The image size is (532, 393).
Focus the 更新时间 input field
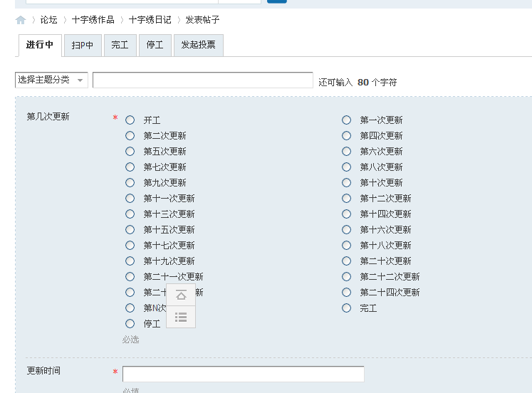(x=244, y=374)
